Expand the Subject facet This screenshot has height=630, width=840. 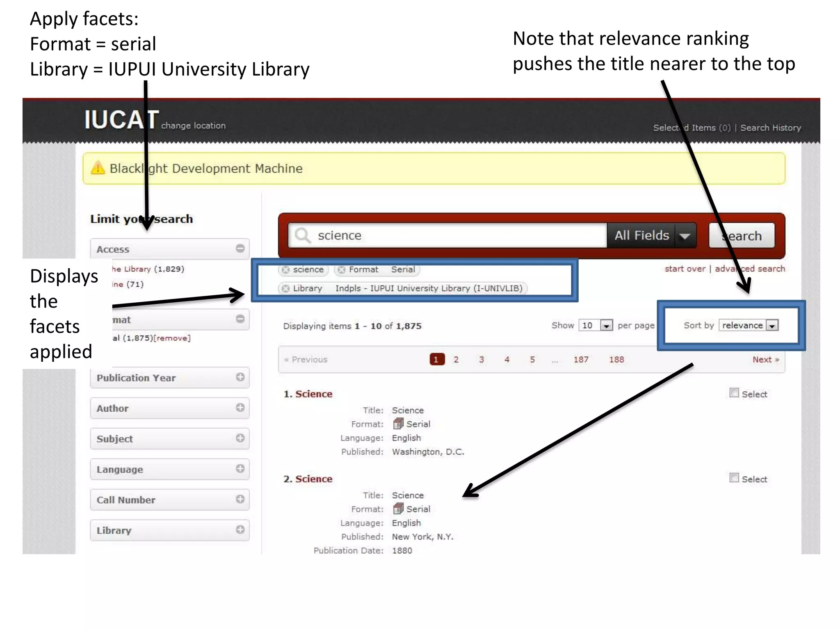pos(240,438)
